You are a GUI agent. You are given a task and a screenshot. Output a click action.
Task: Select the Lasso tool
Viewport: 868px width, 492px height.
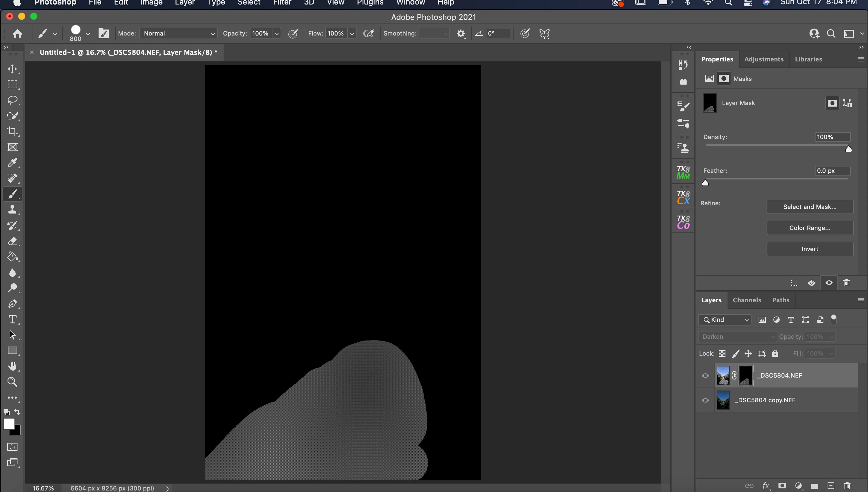[13, 100]
